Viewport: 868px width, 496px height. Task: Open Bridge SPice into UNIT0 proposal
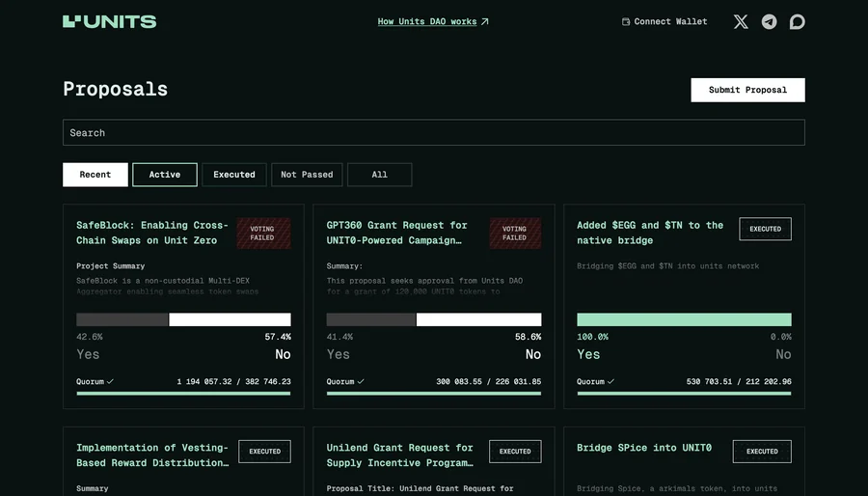tap(644, 448)
